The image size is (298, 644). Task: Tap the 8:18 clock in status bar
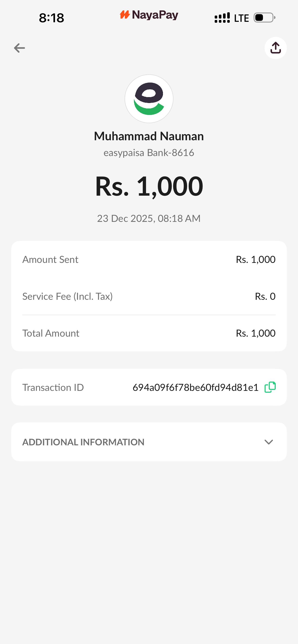coord(52,18)
